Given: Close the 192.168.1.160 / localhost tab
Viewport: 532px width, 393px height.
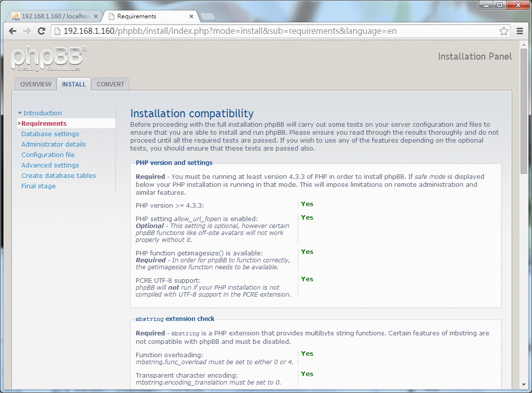Looking at the screenshot, I should click(x=96, y=16).
